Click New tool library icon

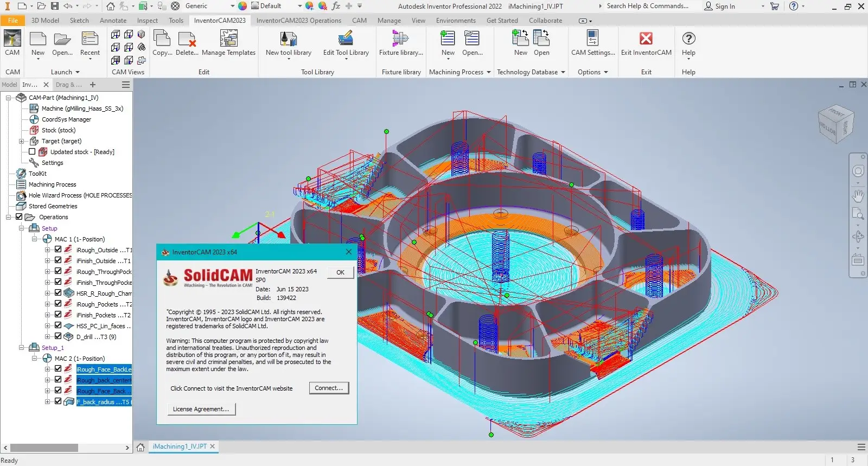(288, 39)
